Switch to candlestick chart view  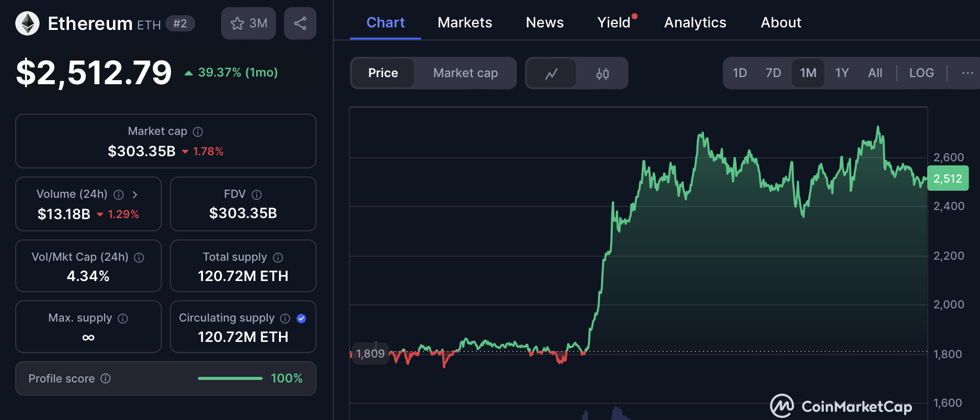pyautogui.click(x=602, y=74)
